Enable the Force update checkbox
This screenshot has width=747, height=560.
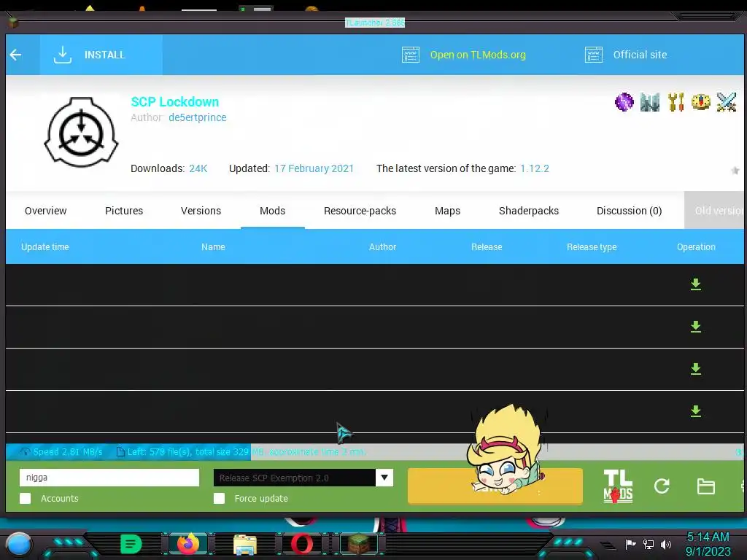pyautogui.click(x=219, y=499)
